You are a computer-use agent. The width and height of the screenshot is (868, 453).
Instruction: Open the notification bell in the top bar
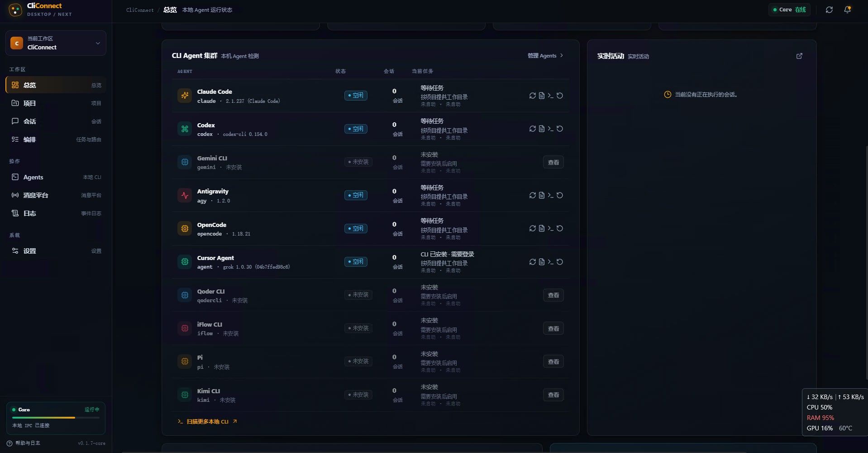click(848, 10)
